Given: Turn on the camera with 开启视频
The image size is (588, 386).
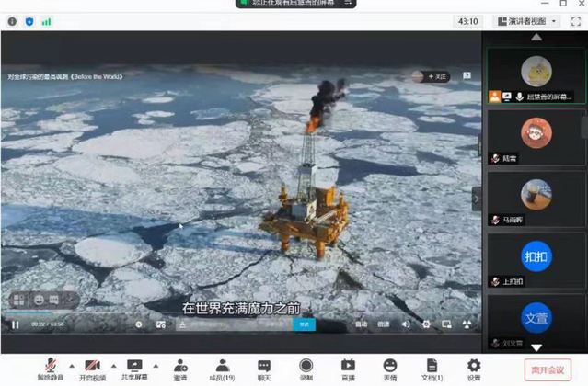Looking at the screenshot, I should (92, 369).
